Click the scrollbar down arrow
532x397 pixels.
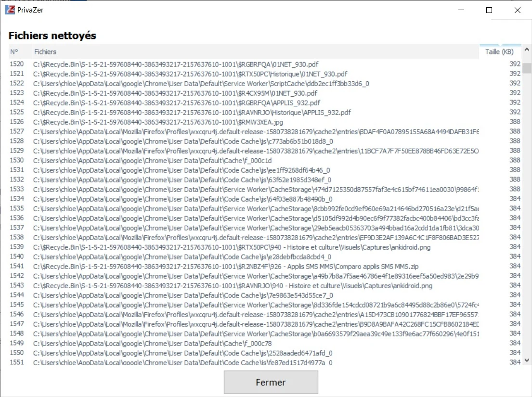coord(527,360)
